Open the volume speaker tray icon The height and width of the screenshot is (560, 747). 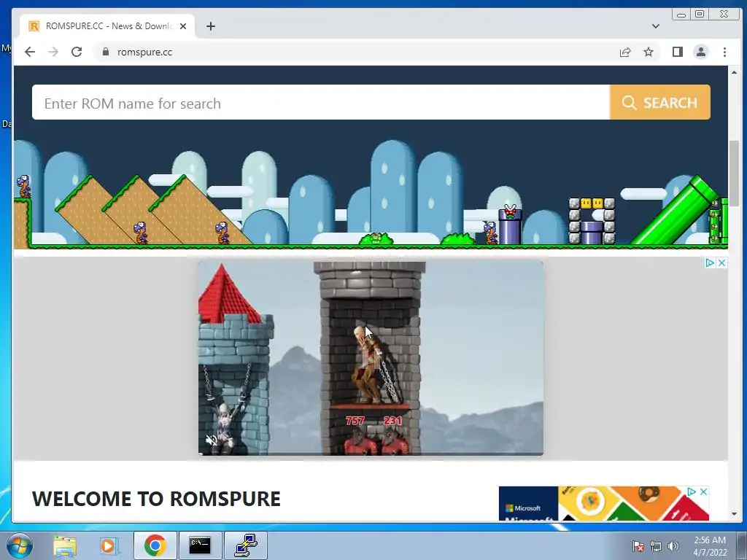673,546
